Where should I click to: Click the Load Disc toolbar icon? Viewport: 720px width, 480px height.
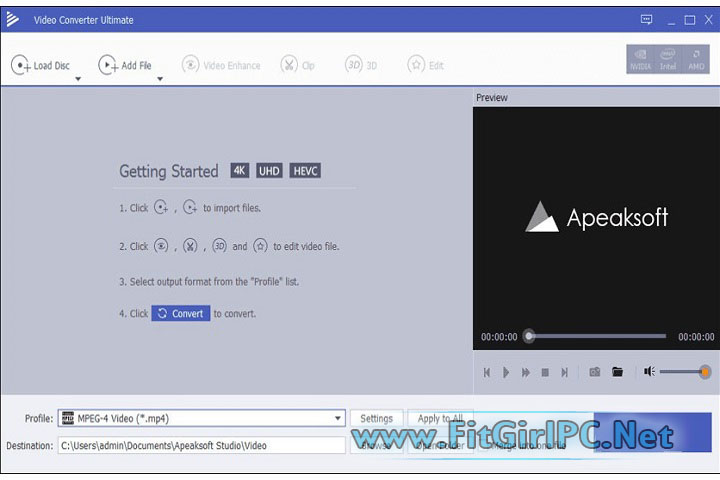pos(20,65)
